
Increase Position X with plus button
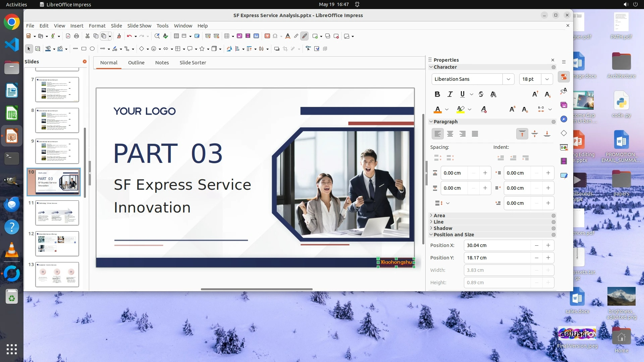tap(548, 245)
